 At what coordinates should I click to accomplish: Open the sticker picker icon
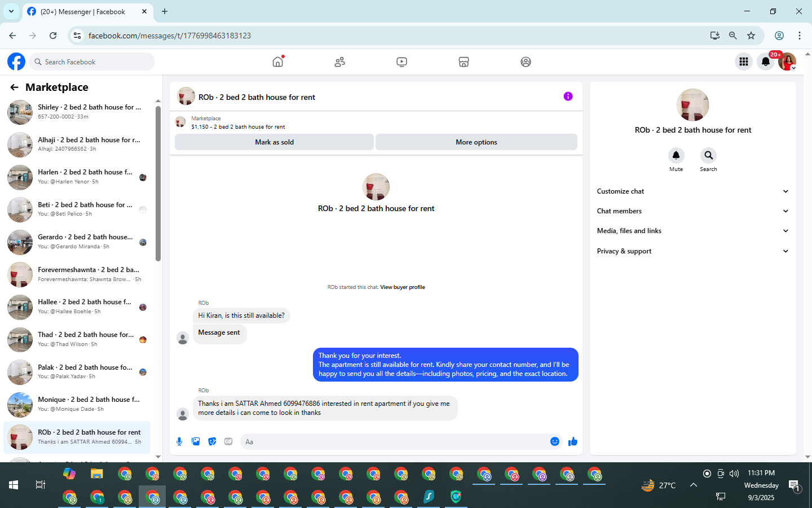coord(212,441)
